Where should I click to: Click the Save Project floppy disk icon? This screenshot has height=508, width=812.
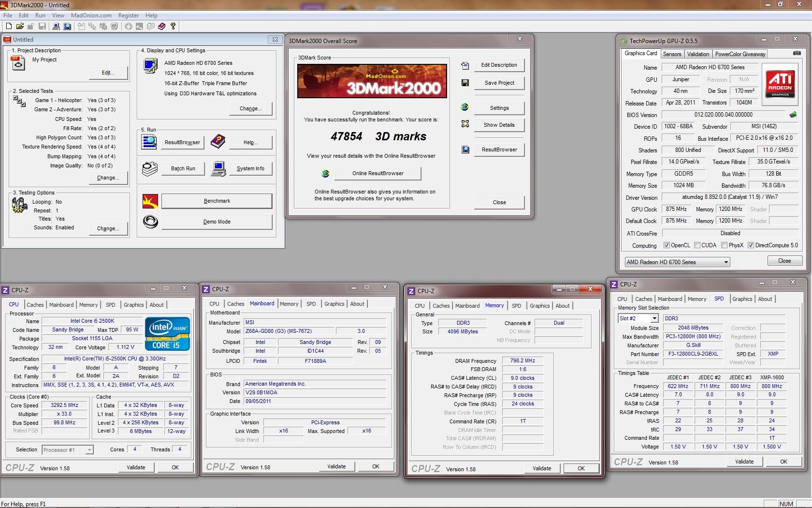[465, 83]
